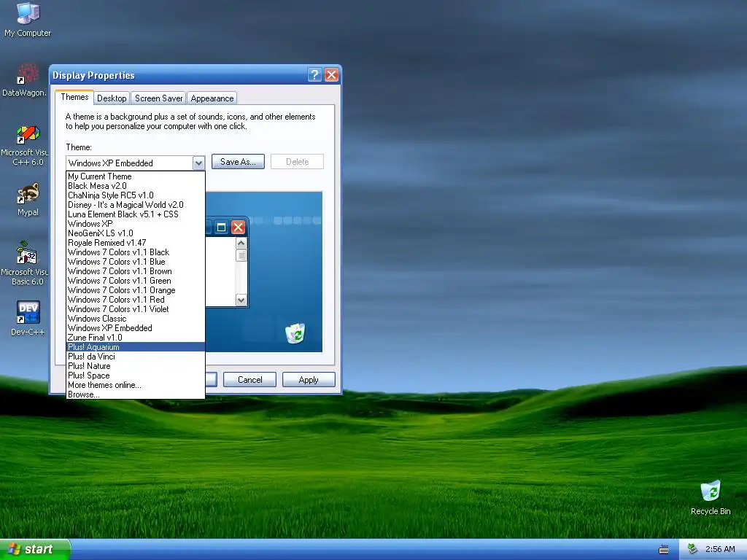This screenshot has height=560, width=747.
Task: Click the network tray icon near the clock
Action: coord(693,549)
